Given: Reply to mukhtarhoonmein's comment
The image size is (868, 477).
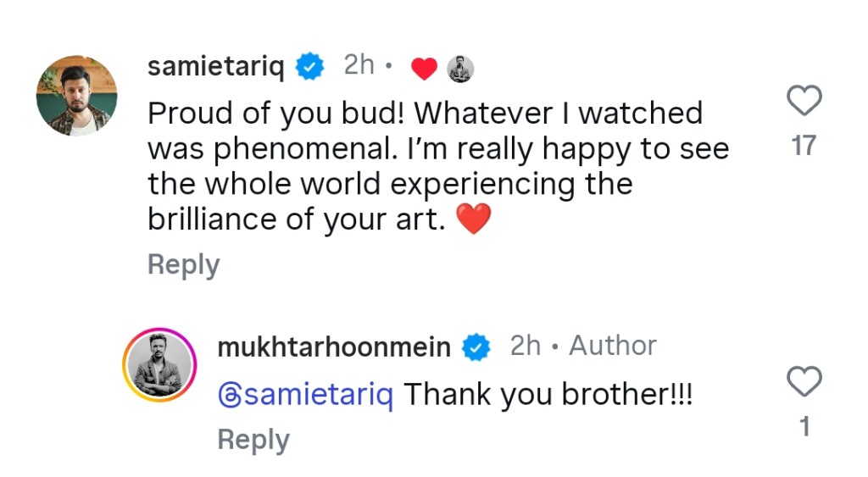Looking at the screenshot, I should click(253, 440).
